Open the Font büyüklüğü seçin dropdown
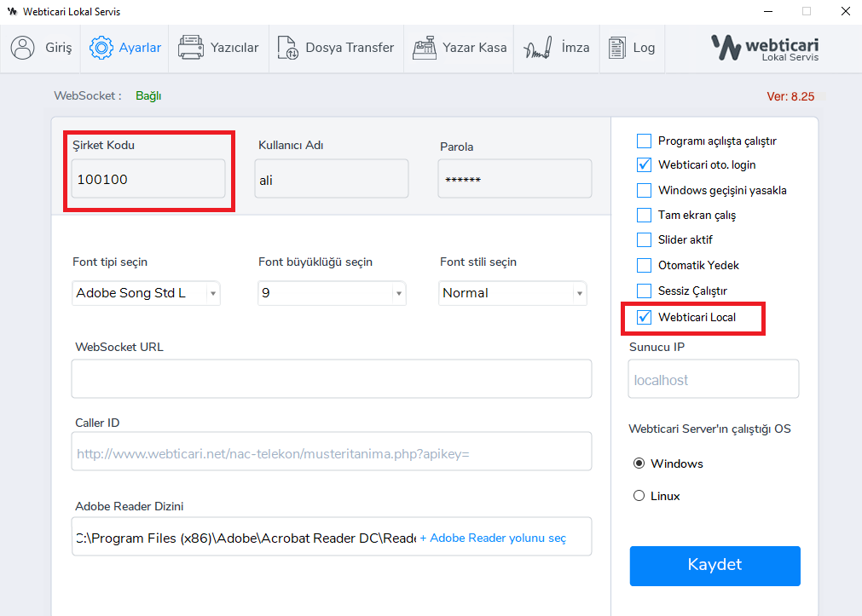Image resolution: width=862 pixels, height=616 pixels. 398,293
